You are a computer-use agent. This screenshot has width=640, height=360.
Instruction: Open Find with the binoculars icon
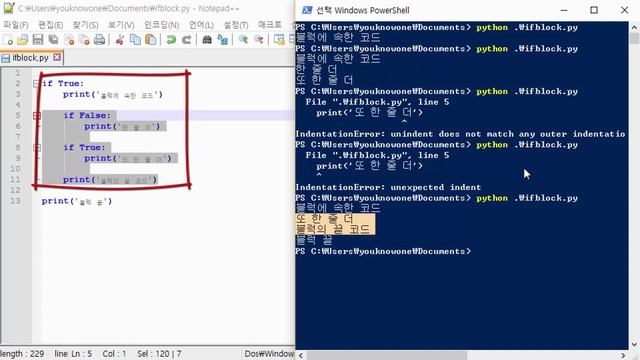pos(207,40)
